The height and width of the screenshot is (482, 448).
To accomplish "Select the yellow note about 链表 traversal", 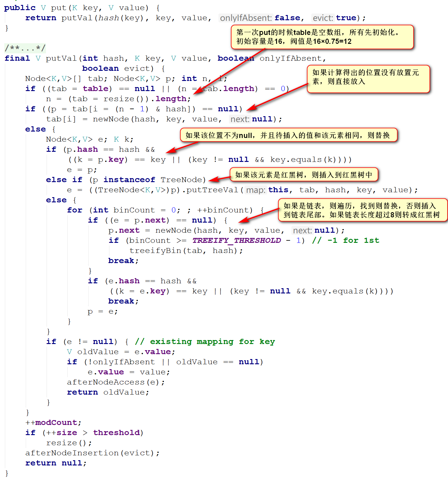I will pyautogui.click(x=362, y=210).
